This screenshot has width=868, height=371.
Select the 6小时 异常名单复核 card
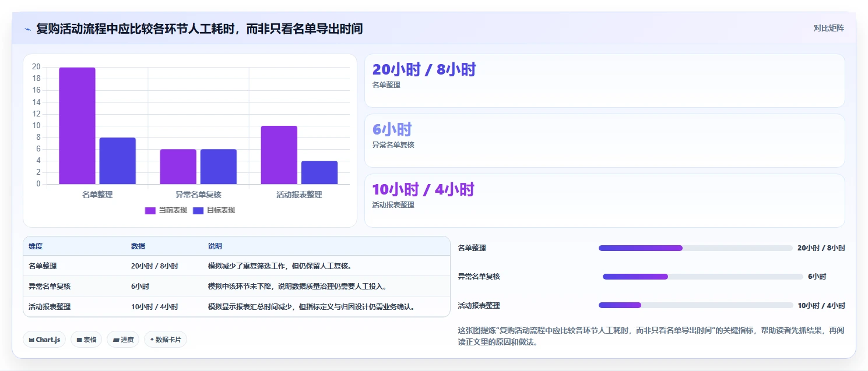point(605,140)
